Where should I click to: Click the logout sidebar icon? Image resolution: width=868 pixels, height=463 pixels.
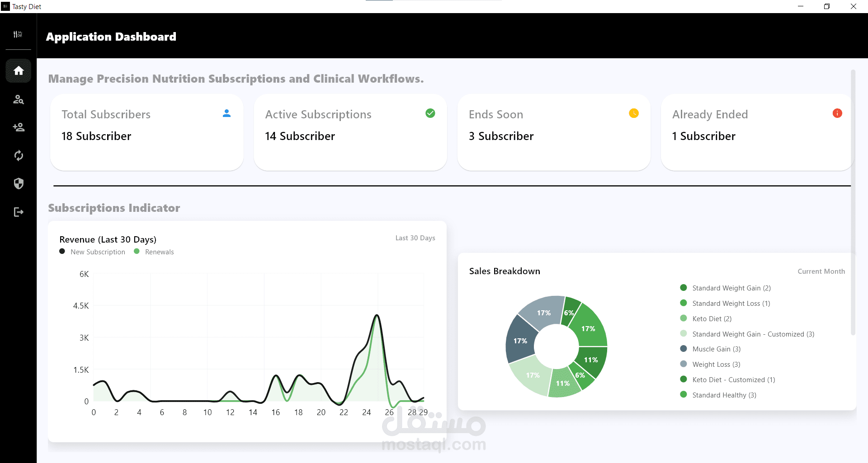click(19, 212)
